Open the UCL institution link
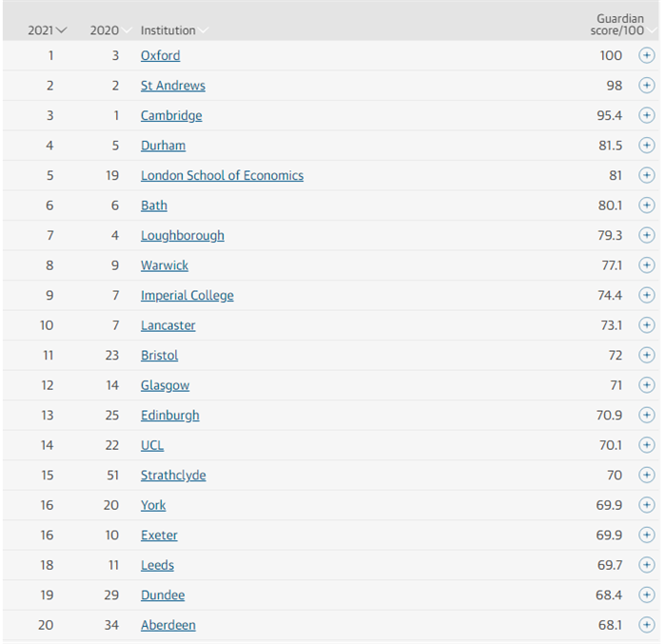This screenshot has width=666, height=644. [x=152, y=445]
